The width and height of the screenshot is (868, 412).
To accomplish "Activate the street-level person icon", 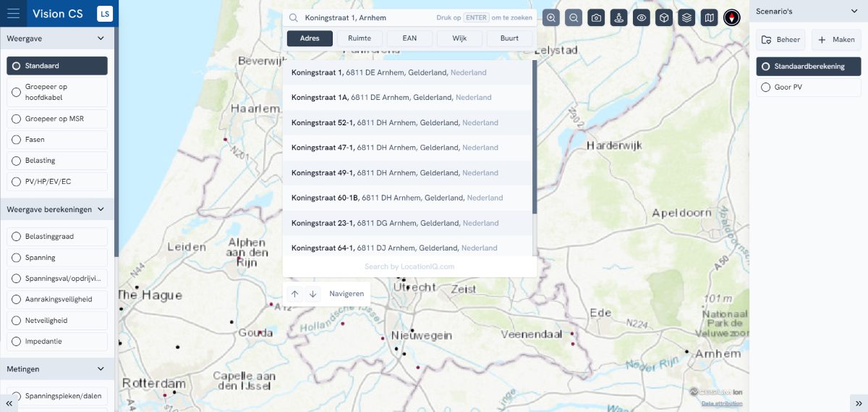I will 618,18.
